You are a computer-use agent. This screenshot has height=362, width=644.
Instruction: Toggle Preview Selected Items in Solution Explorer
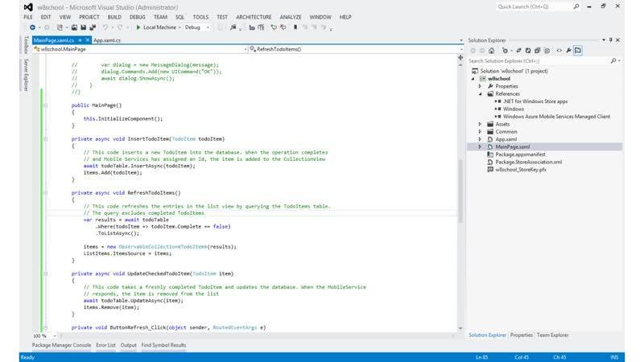[578, 50]
